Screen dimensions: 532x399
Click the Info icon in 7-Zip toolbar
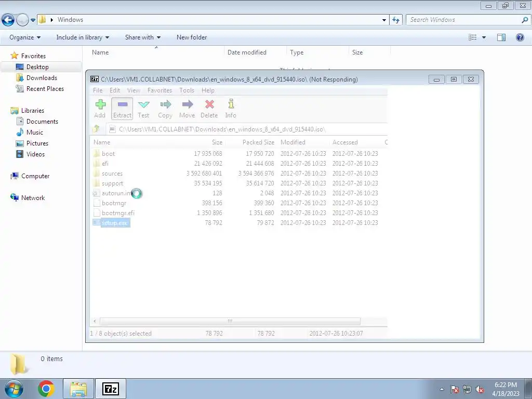click(x=231, y=109)
